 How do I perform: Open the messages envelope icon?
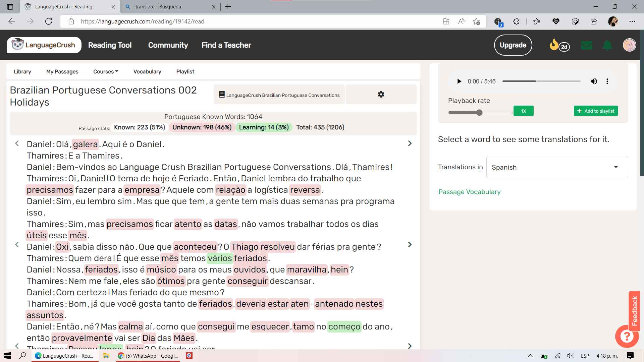pos(586,45)
